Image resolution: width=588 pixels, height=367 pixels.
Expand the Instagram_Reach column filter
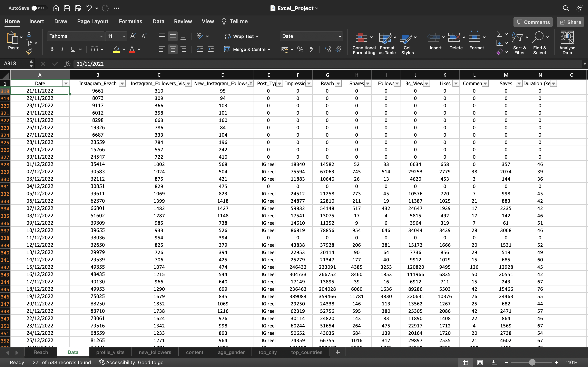pyautogui.click(x=123, y=84)
